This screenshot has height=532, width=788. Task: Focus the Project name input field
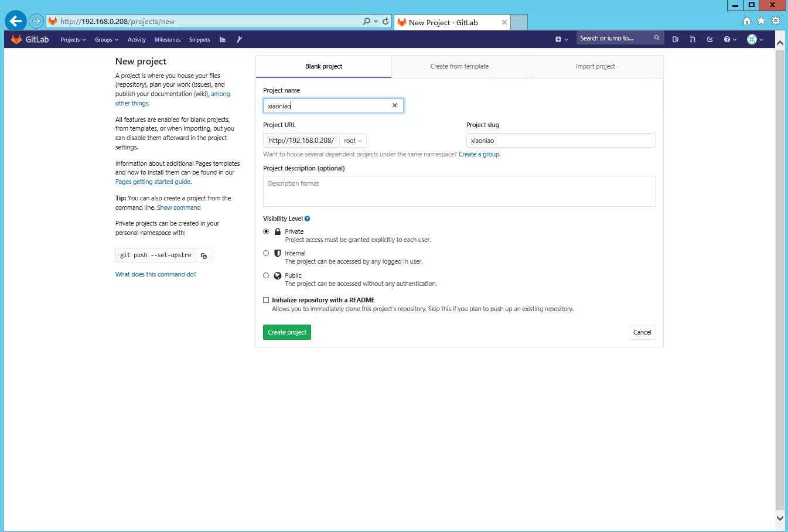(333, 105)
